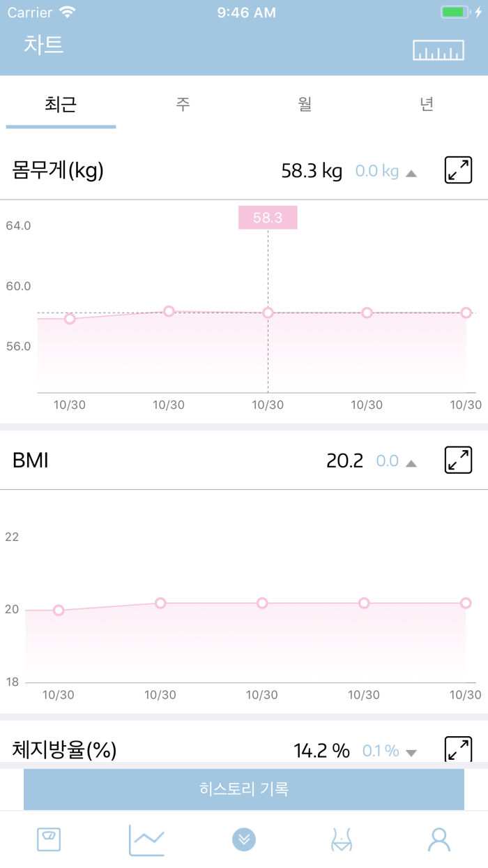The image size is (488, 868).
Task: Select the last weight chart data point
Action: point(466,313)
